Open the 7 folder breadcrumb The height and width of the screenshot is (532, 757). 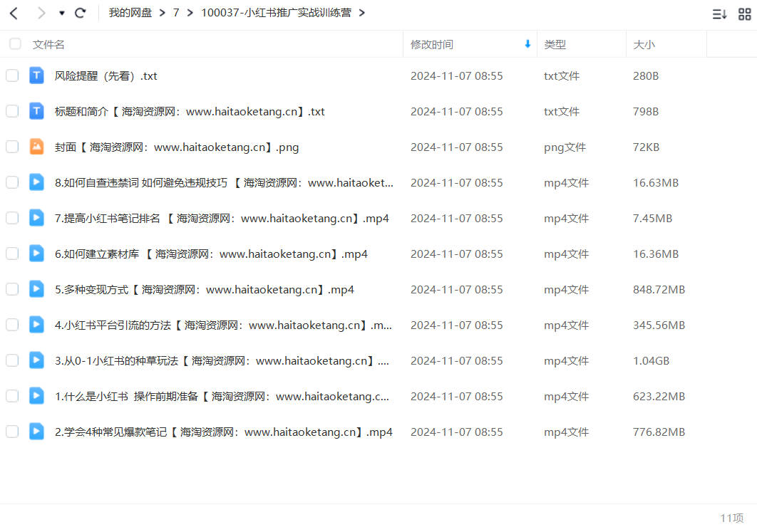pos(176,13)
